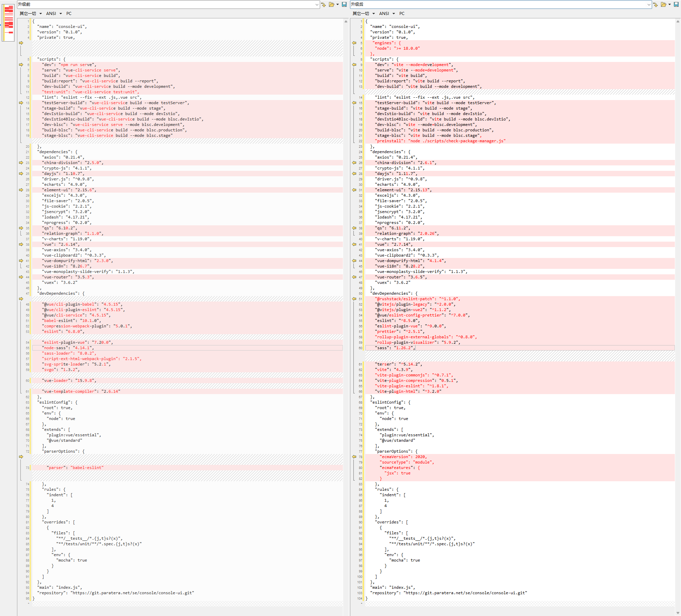Viewport: 681px width, 616px height.
Task: Copy-left arrow beside right 'ecmaVersion' line
Action: 354,457
